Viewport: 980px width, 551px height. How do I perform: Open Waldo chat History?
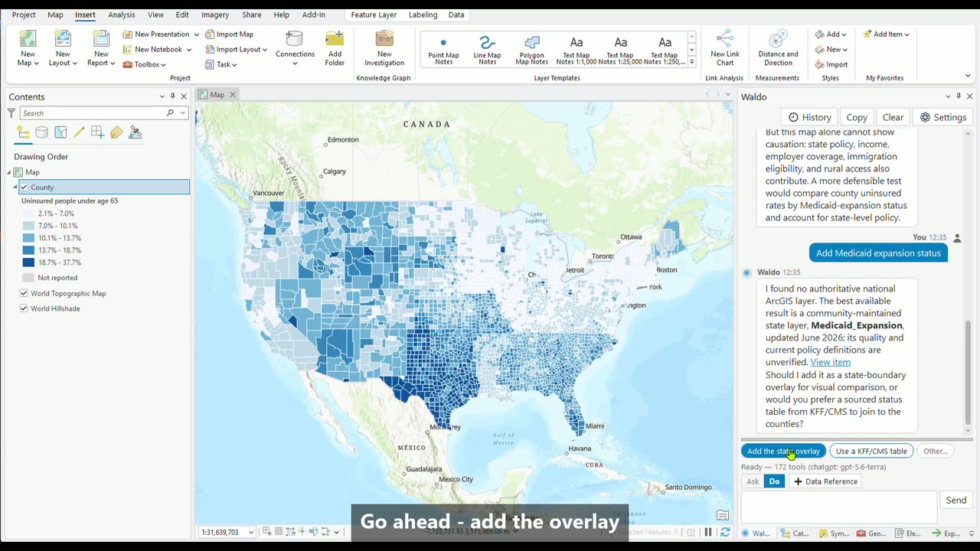click(x=809, y=117)
